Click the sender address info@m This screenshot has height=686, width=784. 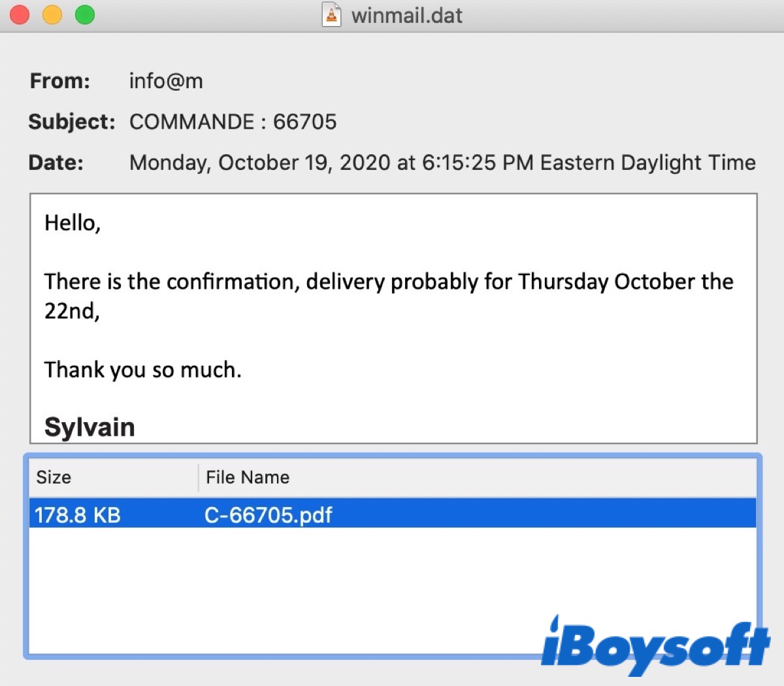coord(166,81)
